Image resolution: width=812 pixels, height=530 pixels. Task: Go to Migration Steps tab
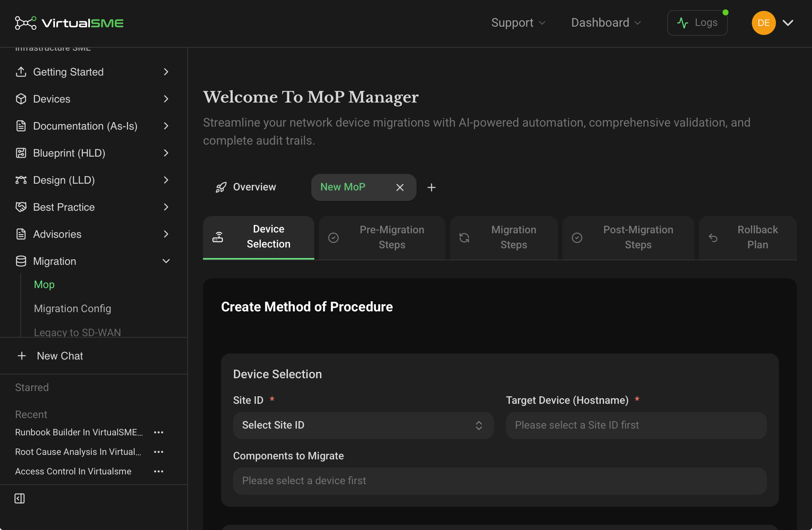[504, 237]
